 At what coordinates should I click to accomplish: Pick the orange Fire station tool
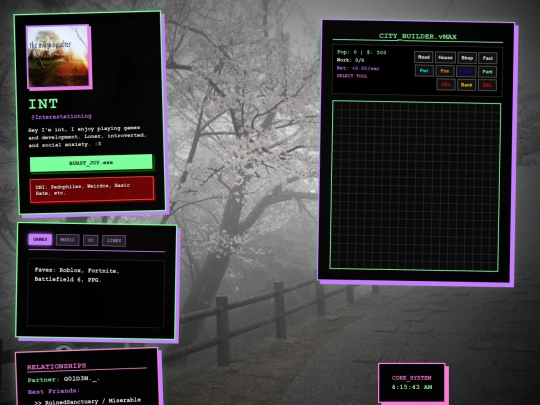point(445,71)
